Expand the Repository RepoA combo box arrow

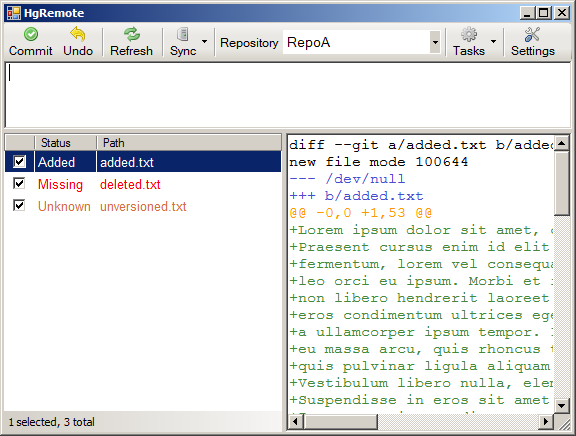click(435, 42)
